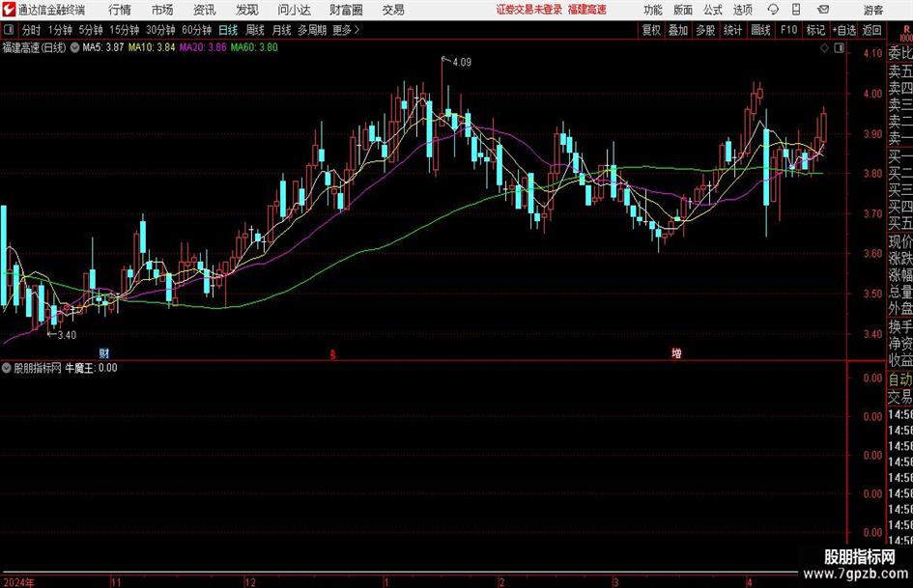Select the 日线 daily period tab
913x588 pixels.
coord(228,30)
